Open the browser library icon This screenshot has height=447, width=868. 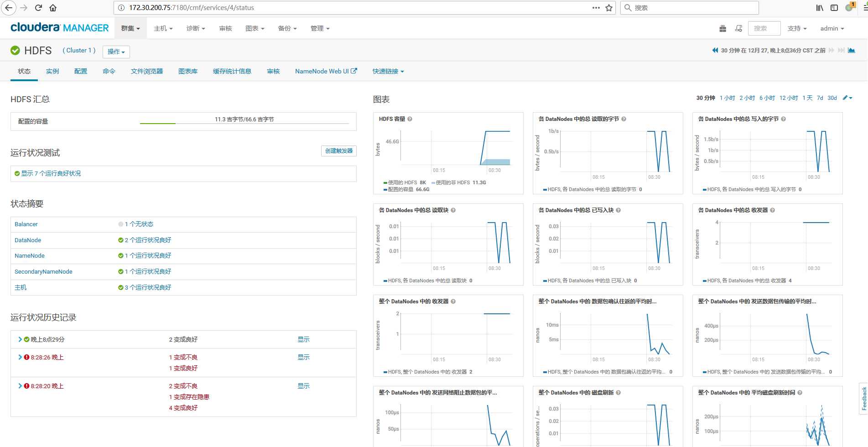(820, 8)
